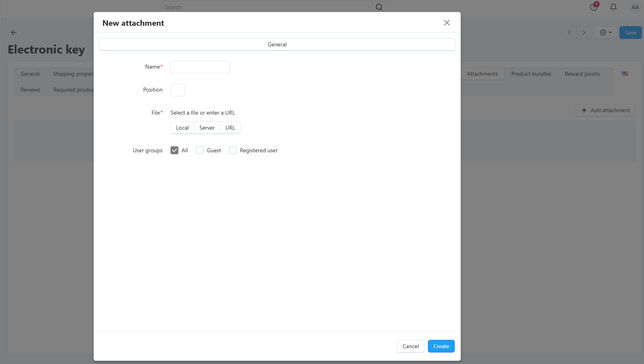The width and height of the screenshot is (644, 364).
Task: Open the AA user account avatar
Action: [635, 7]
